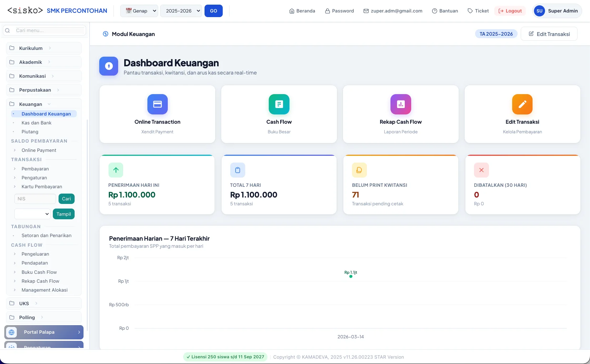Screen dimensions: 590x364
Task: Open the orange Edit Transaksi pencil icon
Action: (522, 104)
